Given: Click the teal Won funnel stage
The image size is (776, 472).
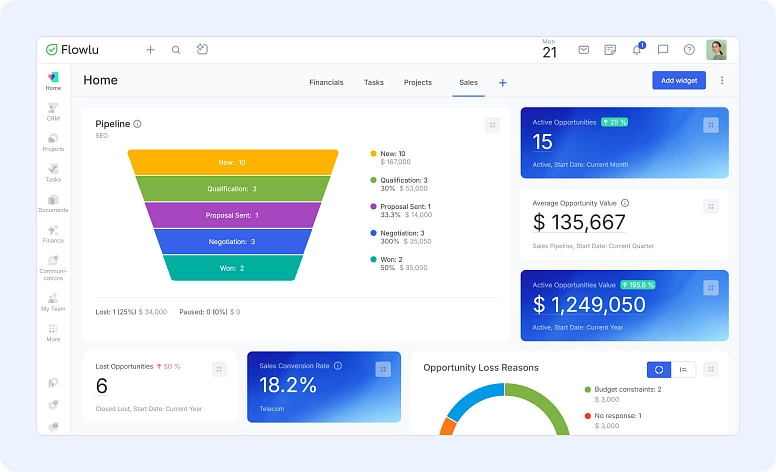Looking at the screenshot, I should pos(233,268).
